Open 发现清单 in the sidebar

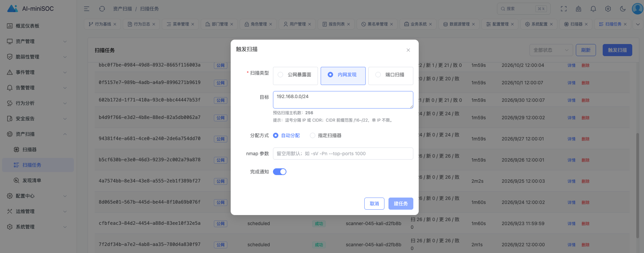(x=38, y=180)
